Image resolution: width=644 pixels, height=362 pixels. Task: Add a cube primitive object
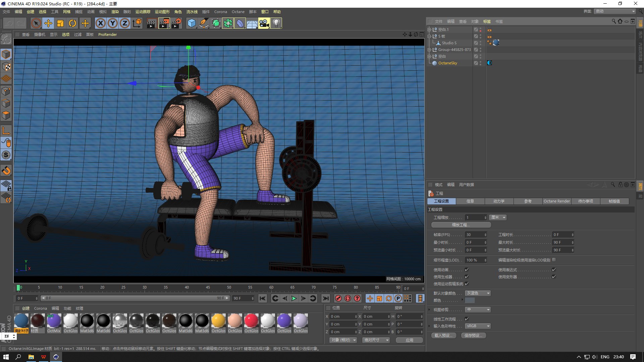(x=192, y=23)
